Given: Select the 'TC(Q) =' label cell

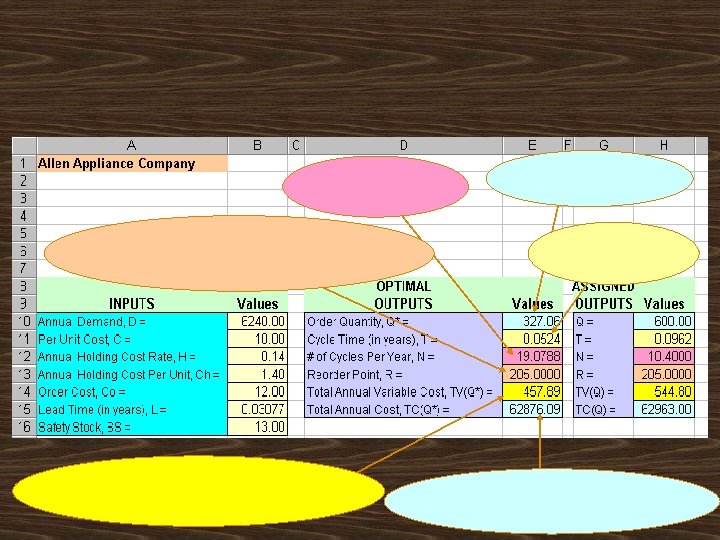Looking at the screenshot, I should coord(603,409).
